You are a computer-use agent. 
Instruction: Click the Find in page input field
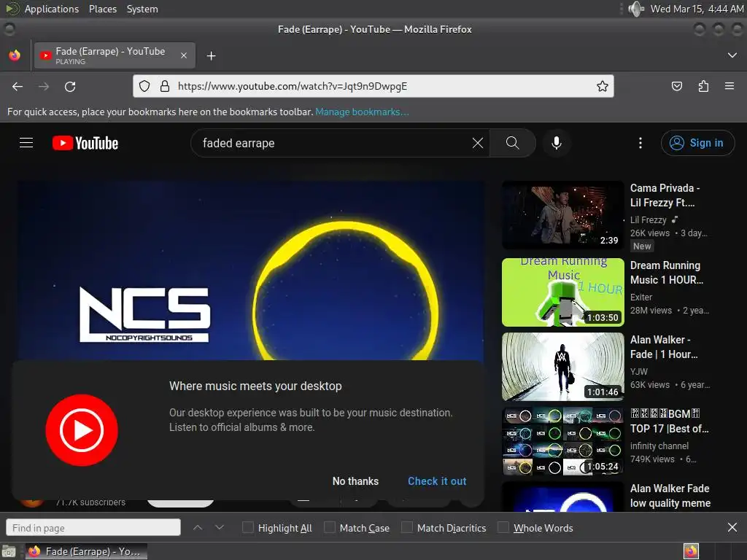[x=93, y=527]
